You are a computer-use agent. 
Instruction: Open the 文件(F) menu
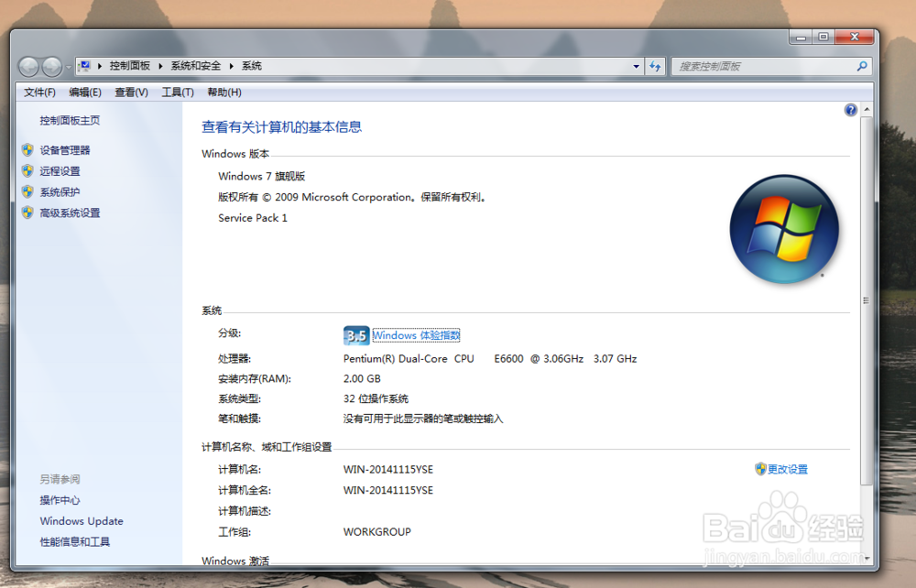pos(39,93)
